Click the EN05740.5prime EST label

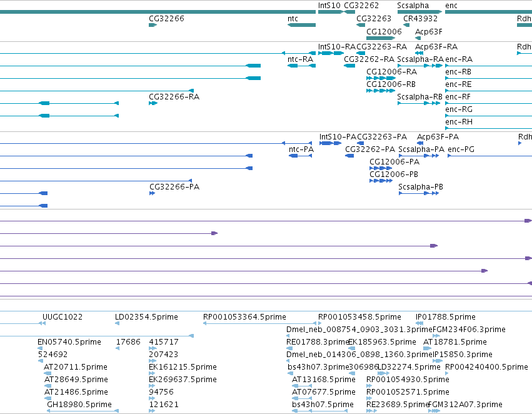(x=69, y=342)
